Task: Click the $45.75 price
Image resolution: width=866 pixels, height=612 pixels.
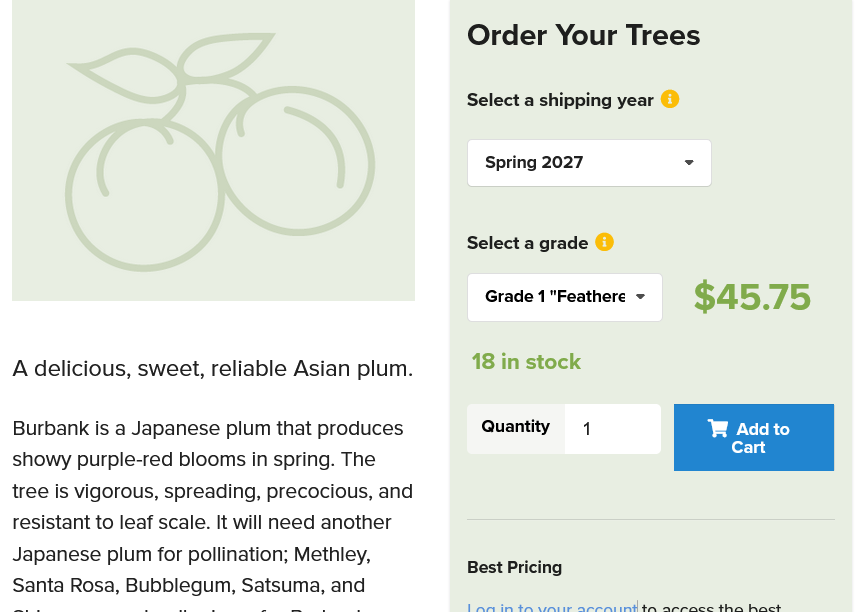Action: tap(752, 297)
